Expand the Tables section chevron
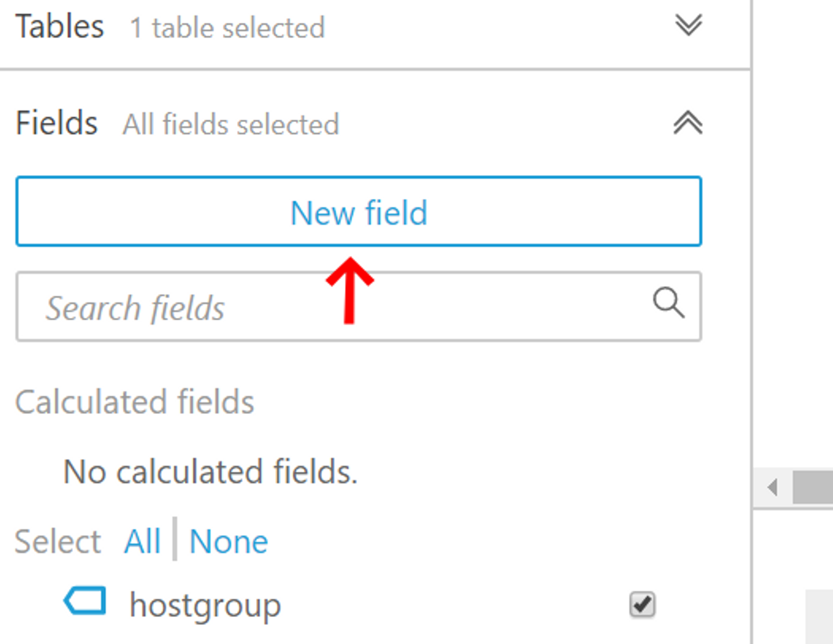 tap(688, 25)
